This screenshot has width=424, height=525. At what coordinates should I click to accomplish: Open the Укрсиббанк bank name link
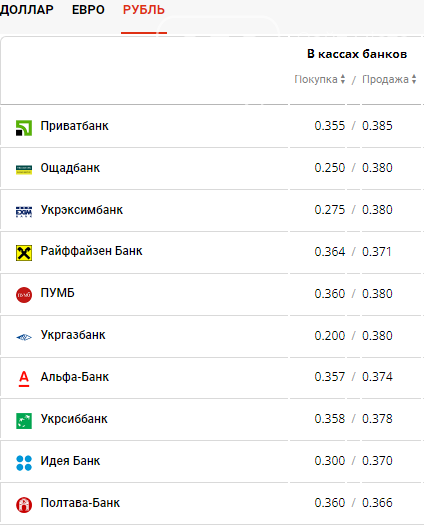tap(74, 419)
